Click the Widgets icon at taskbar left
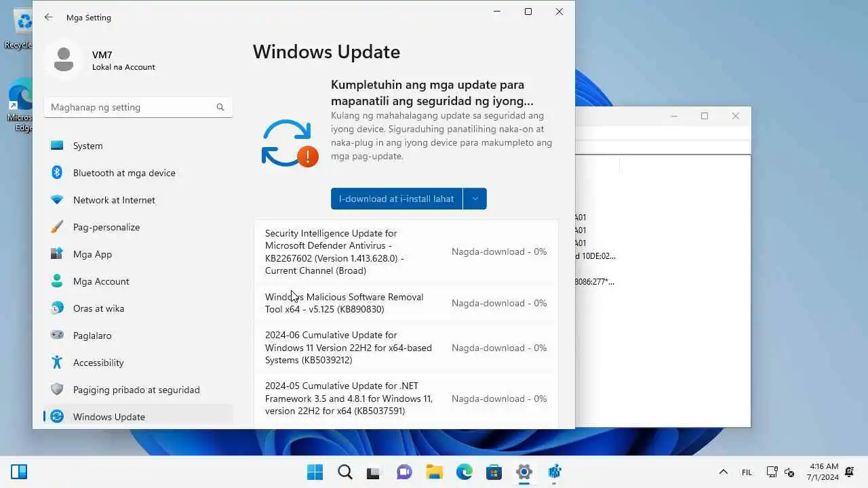868x488 pixels. [x=19, y=472]
